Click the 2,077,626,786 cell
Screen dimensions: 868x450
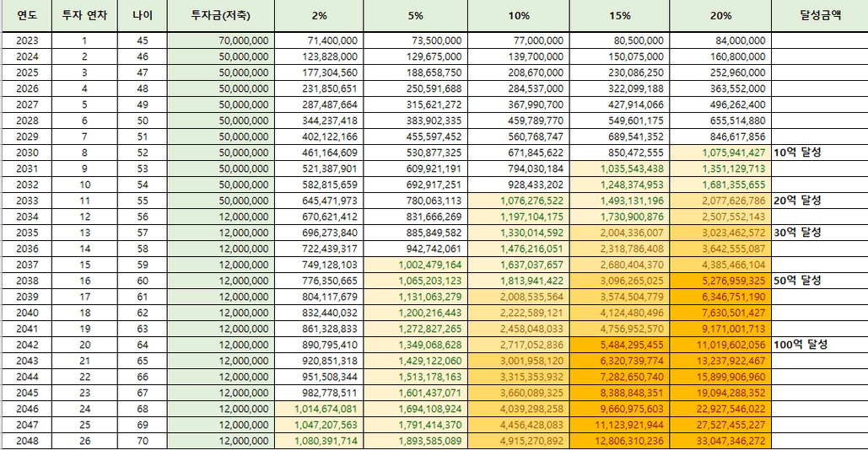click(x=720, y=201)
